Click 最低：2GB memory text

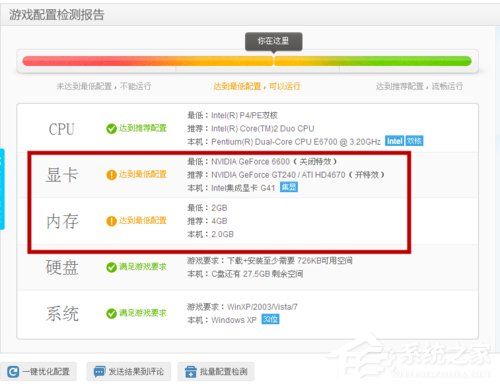(207, 208)
